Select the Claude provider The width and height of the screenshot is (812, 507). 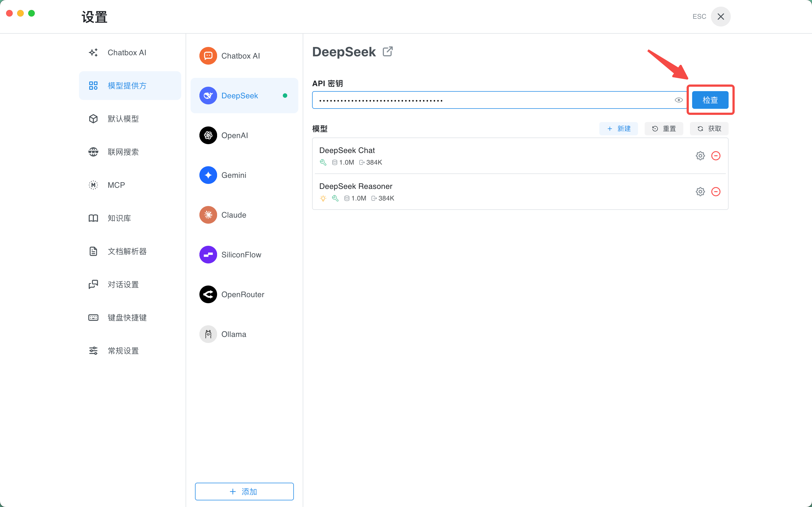coord(244,215)
